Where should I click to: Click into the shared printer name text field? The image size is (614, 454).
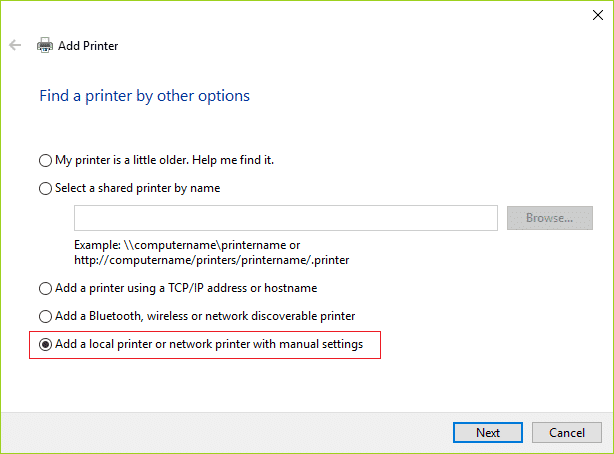[285, 218]
